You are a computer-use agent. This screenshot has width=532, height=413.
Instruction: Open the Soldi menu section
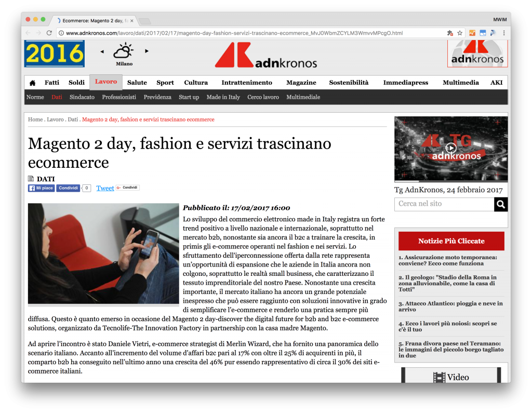77,83
